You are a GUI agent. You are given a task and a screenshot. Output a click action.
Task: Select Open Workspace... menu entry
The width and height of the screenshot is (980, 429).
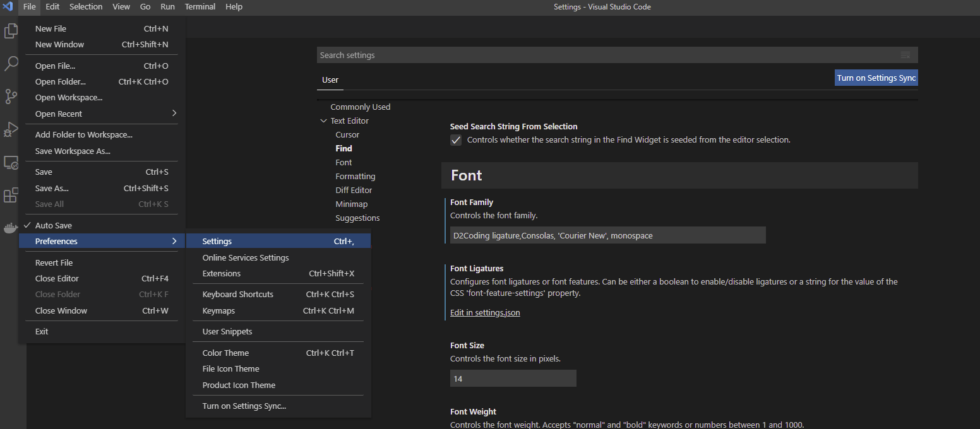tap(102, 97)
